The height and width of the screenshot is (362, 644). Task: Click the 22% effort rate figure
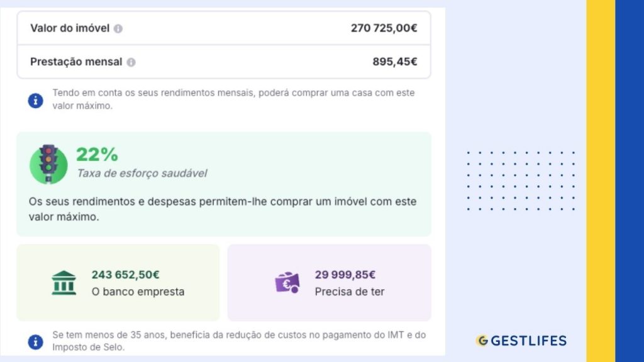tap(97, 155)
